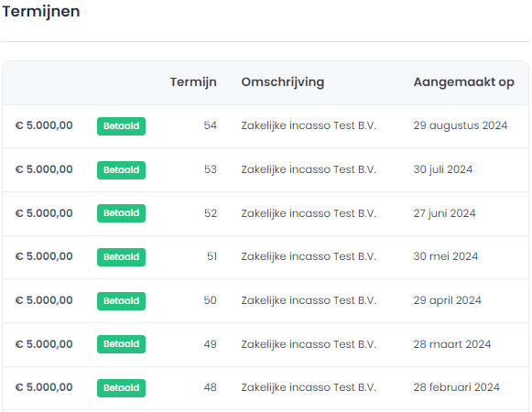Click the Omschrijving column header
This screenshot has width=532, height=412.
[x=283, y=82]
